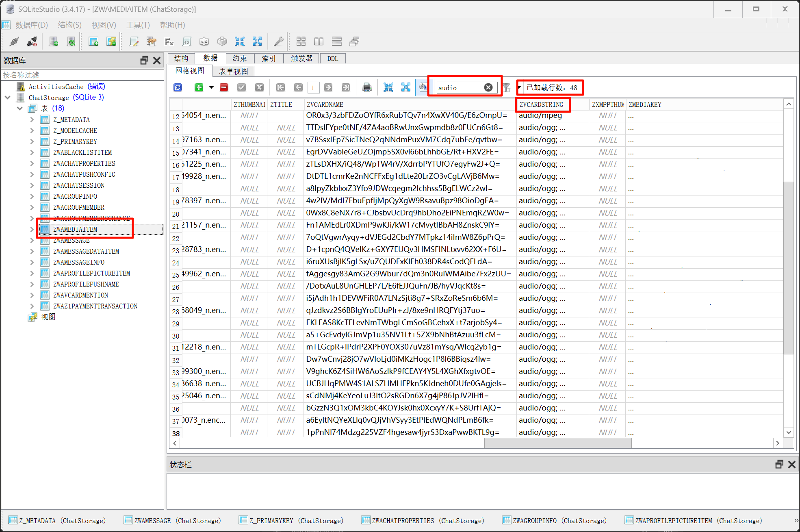Open the 工具(T) menu
Viewport: 800px width, 532px height.
click(138, 25)
